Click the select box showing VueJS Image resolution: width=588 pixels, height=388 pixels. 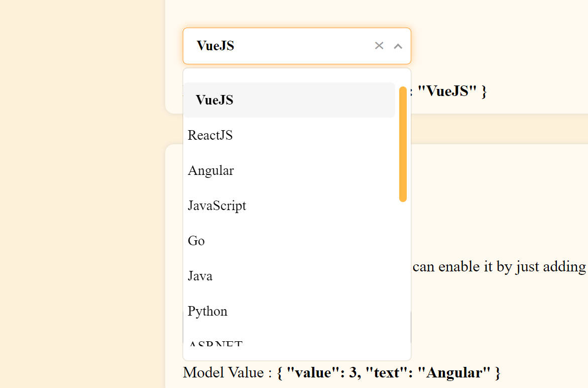(276, 46)
